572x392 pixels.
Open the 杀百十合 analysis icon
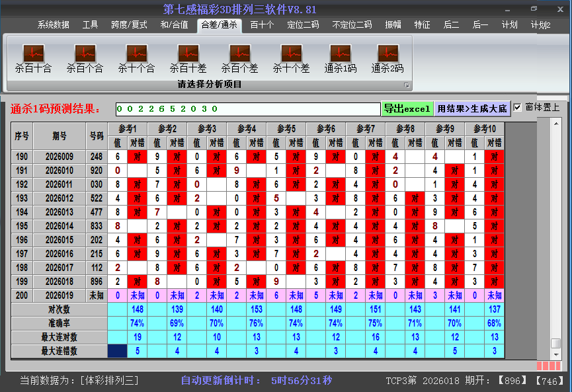pyautogui.click(x=33, y=54)
